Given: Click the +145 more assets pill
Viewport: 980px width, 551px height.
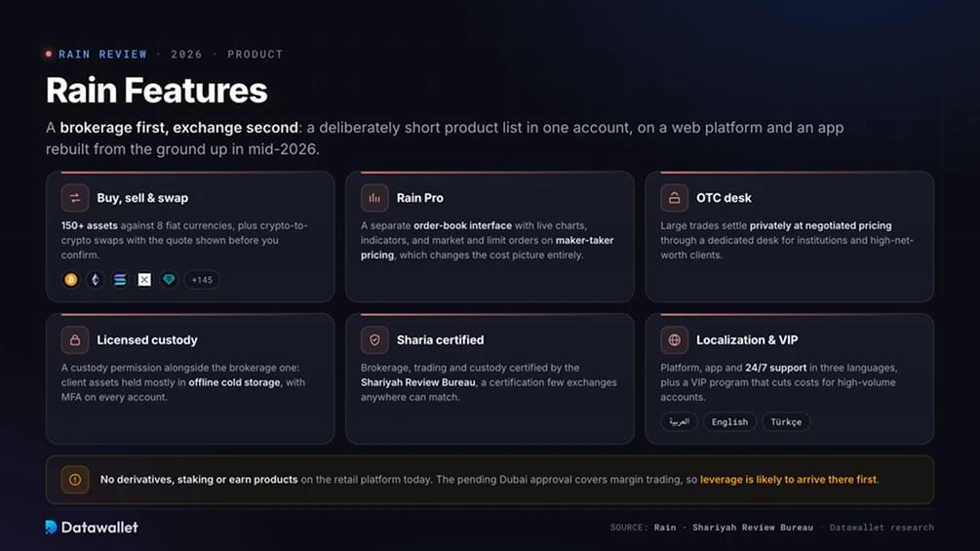Looking at the screenshot, I should coord(202,280).
